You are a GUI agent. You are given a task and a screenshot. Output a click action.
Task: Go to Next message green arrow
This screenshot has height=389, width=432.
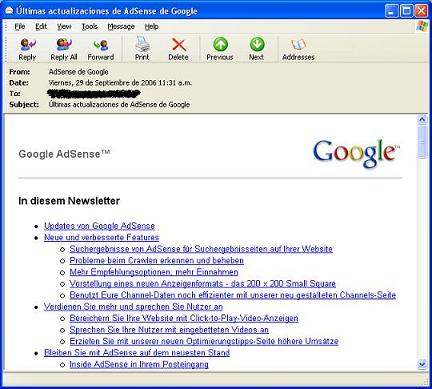(257, 49)
